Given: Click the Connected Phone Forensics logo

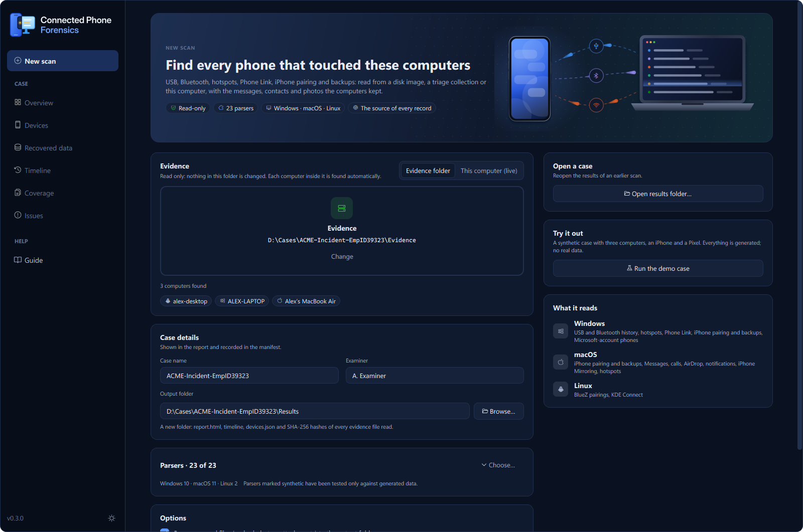Looking at the screenshot, I should [x=23, y=25].
